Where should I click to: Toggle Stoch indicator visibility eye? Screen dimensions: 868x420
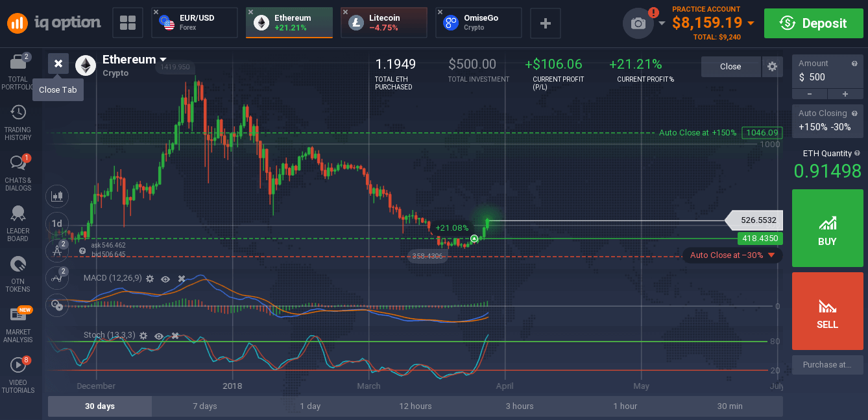click(x=158, y=336)
